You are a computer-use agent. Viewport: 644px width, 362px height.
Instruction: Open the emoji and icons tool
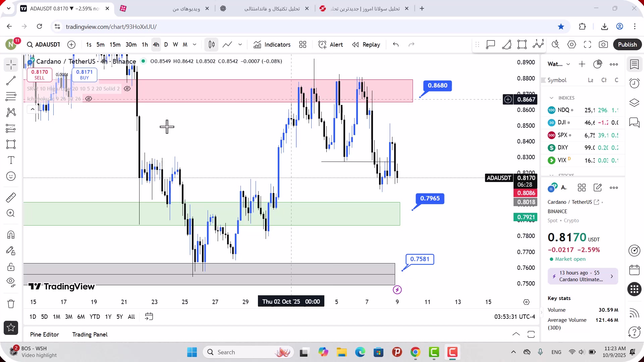11,176
